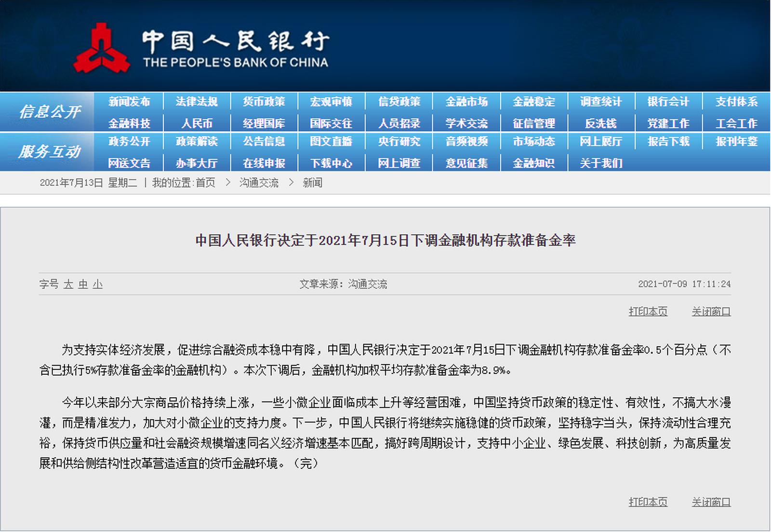This screenshot has height=532, width=771.
Task: Open the 下载中心 page
Action: click(x=331, y=163)
